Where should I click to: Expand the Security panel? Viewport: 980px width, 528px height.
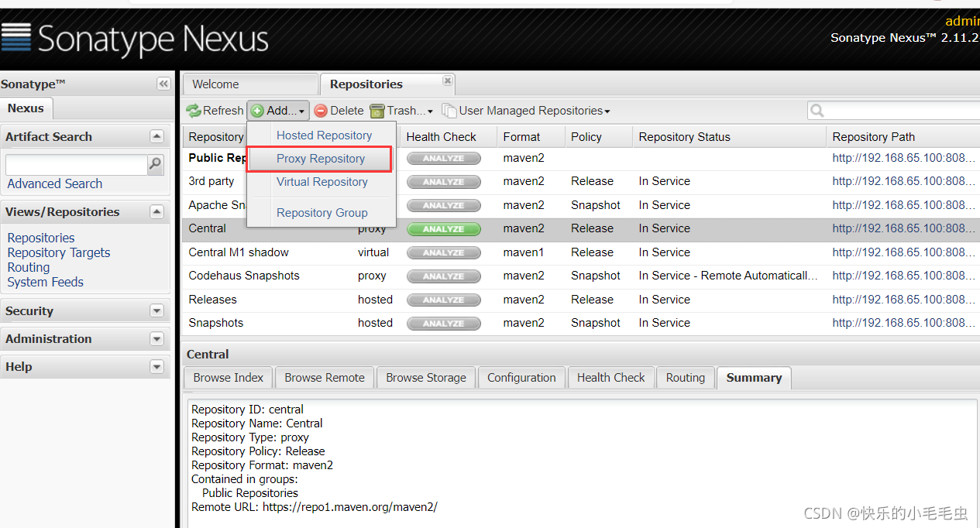157,310
